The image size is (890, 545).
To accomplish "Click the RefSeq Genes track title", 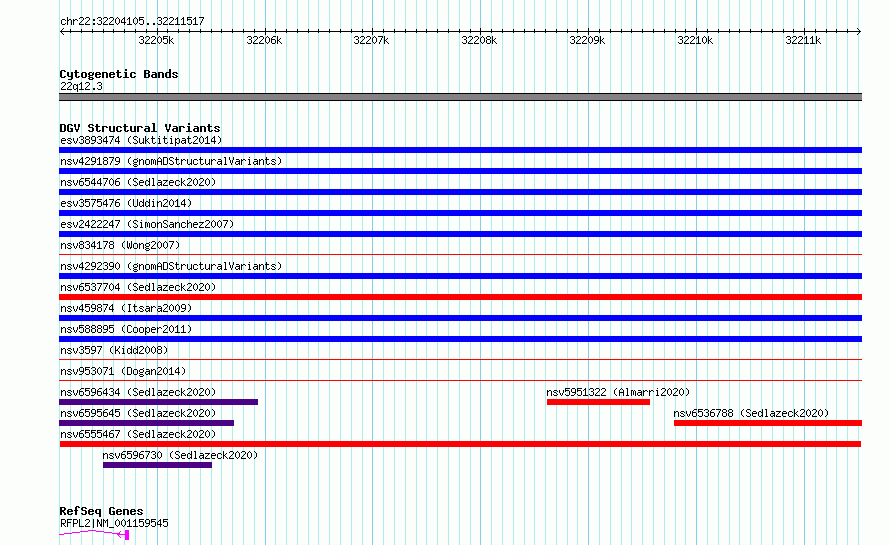I will coord(101,512).
